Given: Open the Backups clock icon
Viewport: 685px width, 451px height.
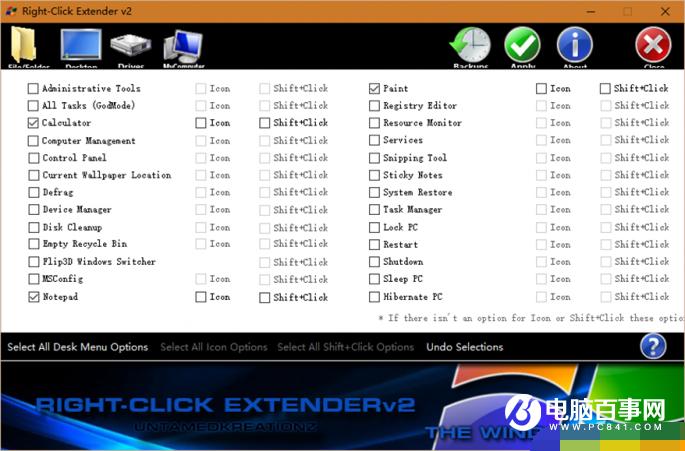Looking at the screenshot, I should [x=470, y=45].
